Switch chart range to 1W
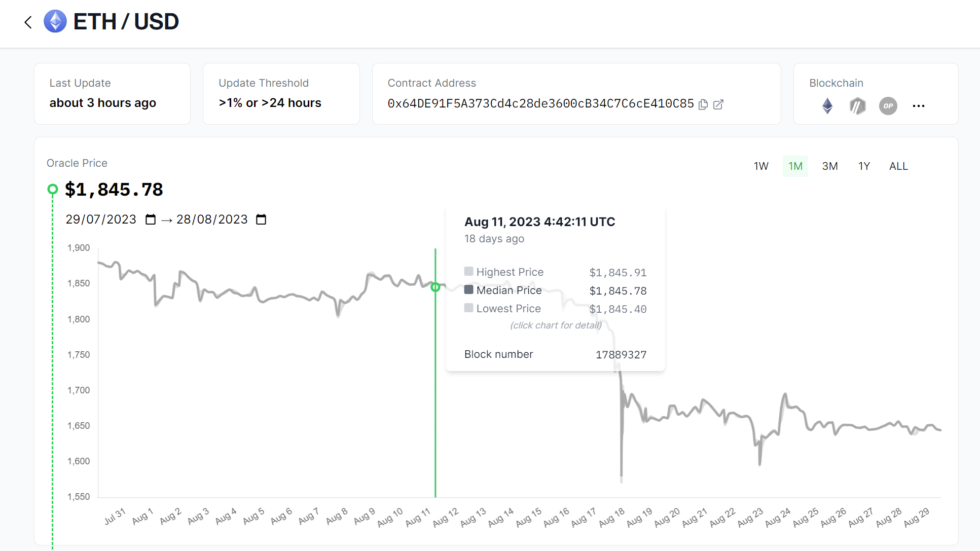This screenshot has height=551, width=980. 761,166
